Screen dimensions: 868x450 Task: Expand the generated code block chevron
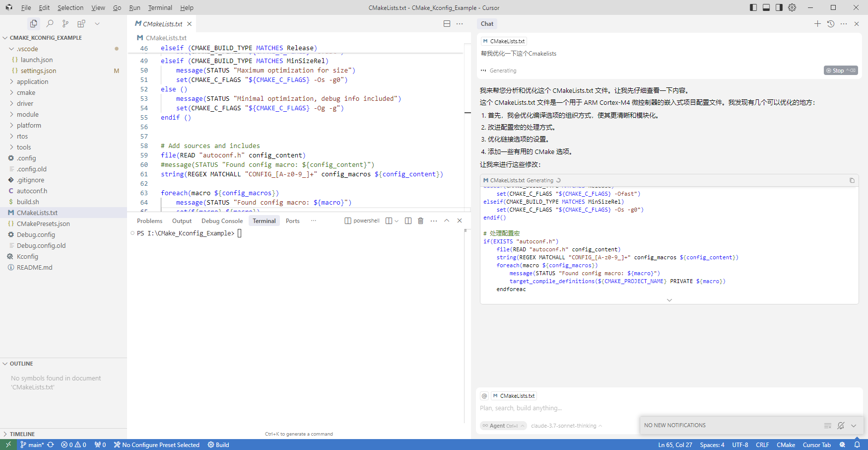[x=669, y=300]
